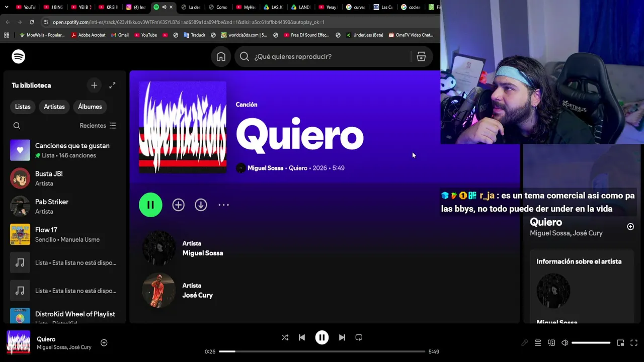Open the Quiero album cover art
644x362 pixels.
(183, 127)
